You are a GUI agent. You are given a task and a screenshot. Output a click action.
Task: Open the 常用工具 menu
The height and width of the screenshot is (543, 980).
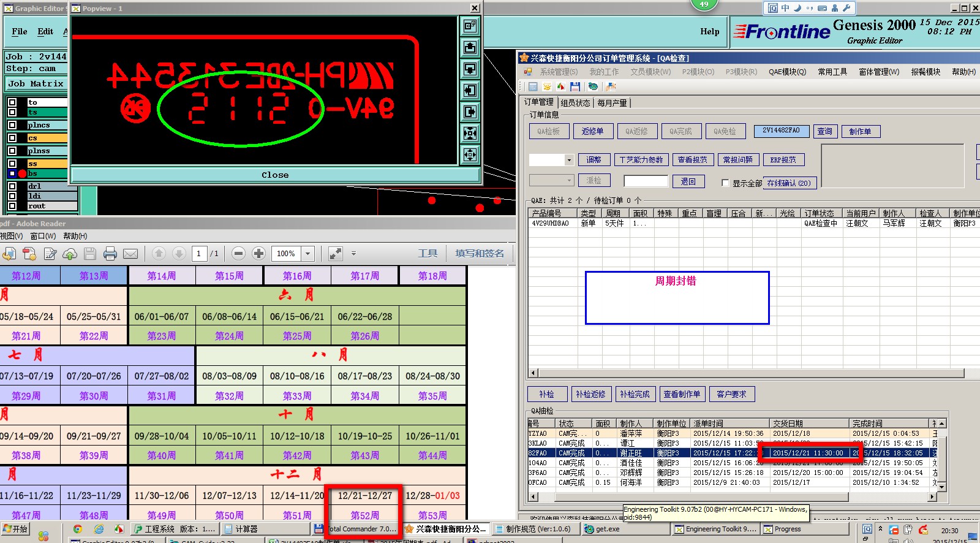tap(832, 72)
